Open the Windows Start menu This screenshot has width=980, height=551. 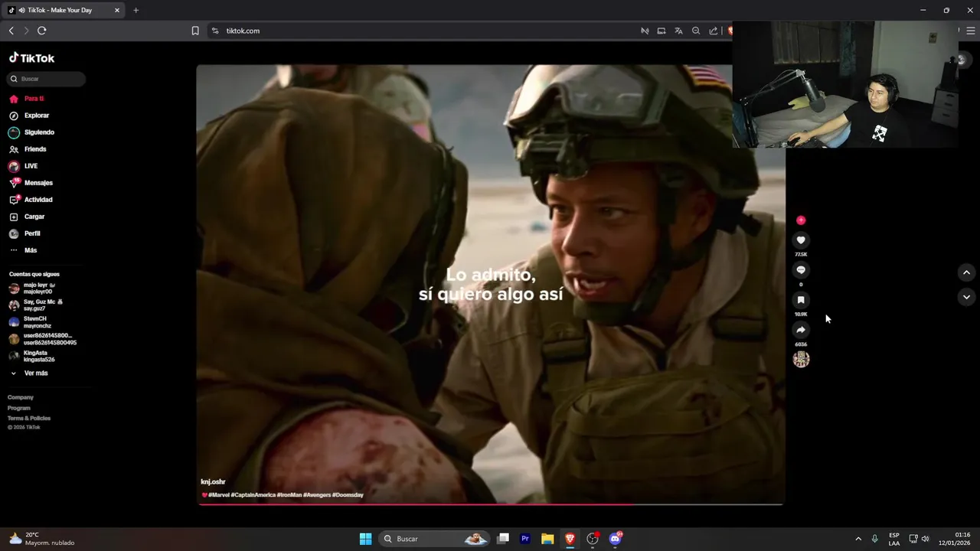tap(366, 539)
